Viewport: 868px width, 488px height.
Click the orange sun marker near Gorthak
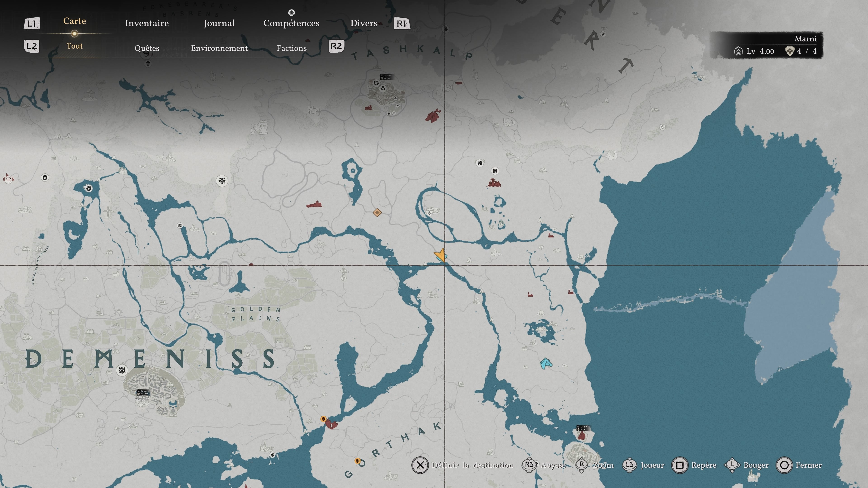[358, 461]
